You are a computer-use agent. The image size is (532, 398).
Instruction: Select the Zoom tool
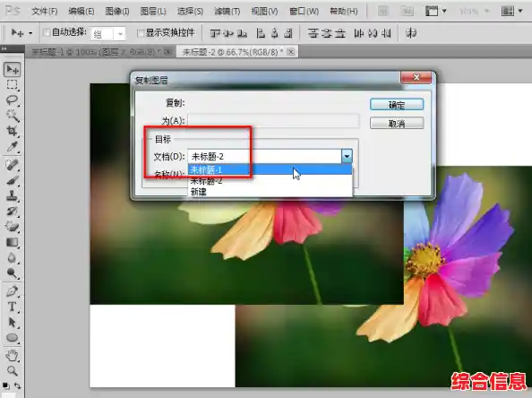[x=13, y=371]
